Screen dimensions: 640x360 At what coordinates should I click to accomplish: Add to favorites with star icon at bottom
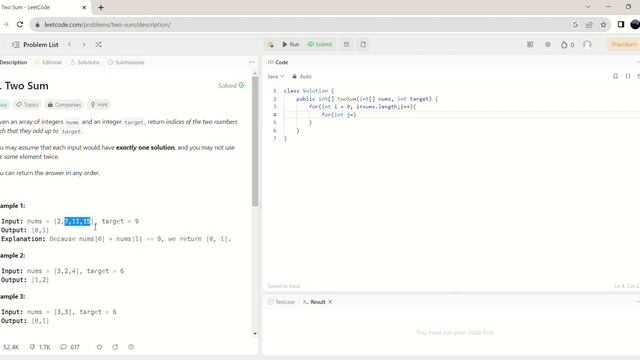click(x=99, y=347)
